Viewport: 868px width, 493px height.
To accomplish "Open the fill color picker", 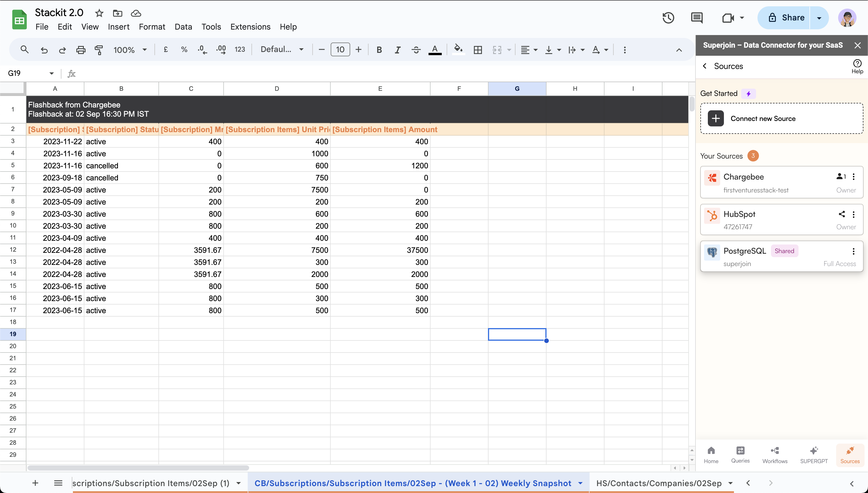I will pyautogui.click(x=458, y=49).
